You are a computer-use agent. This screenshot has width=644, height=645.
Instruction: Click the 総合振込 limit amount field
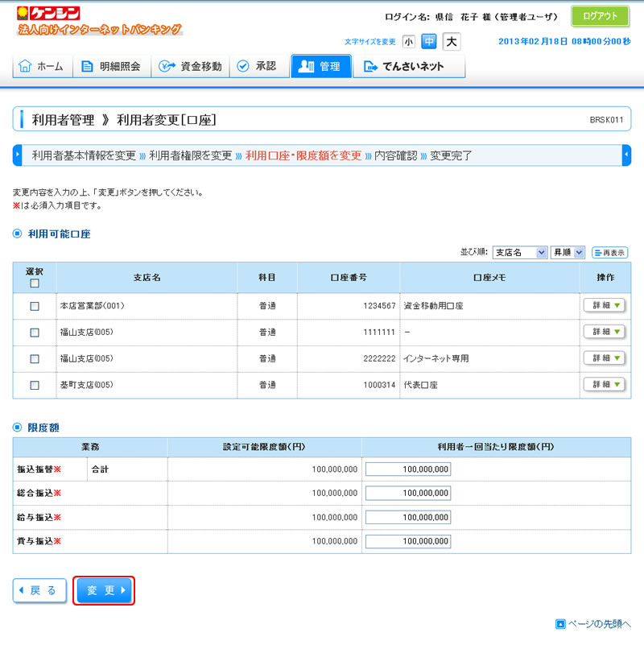[x=408, y=493]
